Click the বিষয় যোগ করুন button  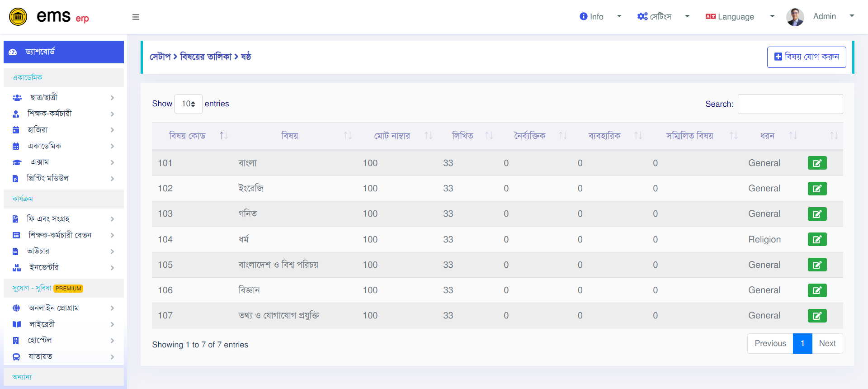pyautogui.click(x=807, y=57)
